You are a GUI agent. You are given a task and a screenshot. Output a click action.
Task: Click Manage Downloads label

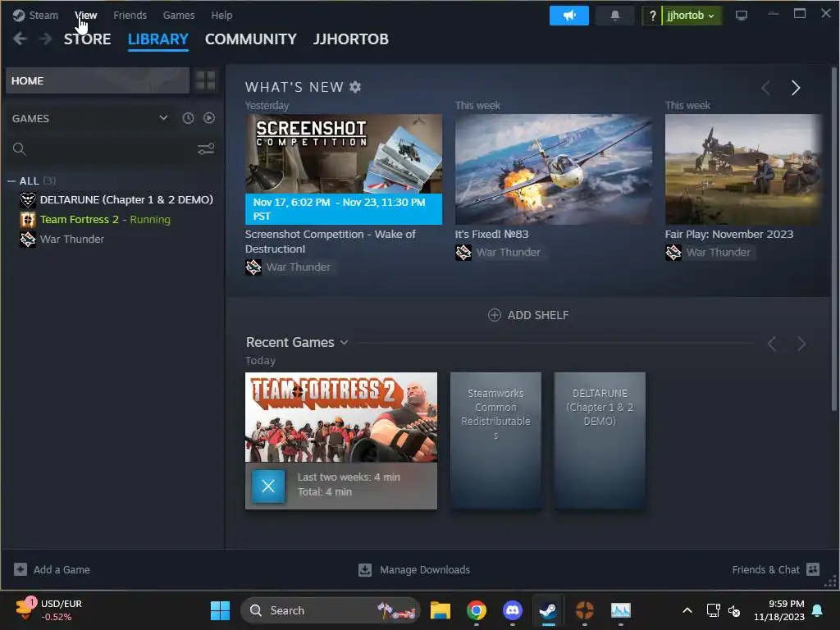(425, 569)
